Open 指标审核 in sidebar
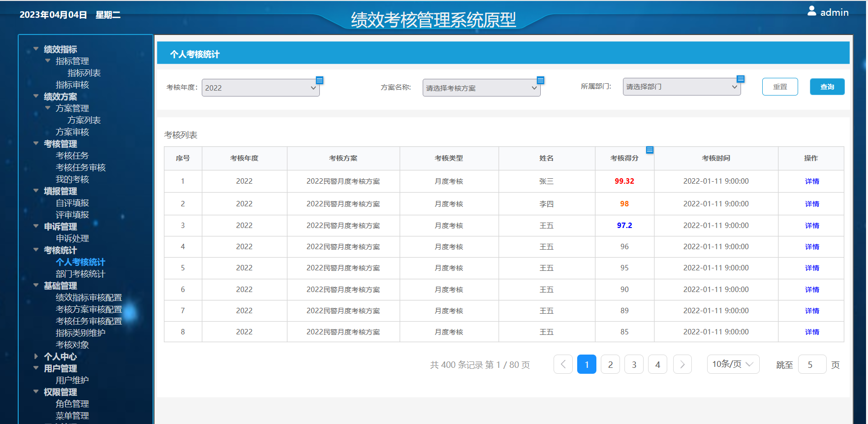The image size is (868, 424). [x=72, y=85]
